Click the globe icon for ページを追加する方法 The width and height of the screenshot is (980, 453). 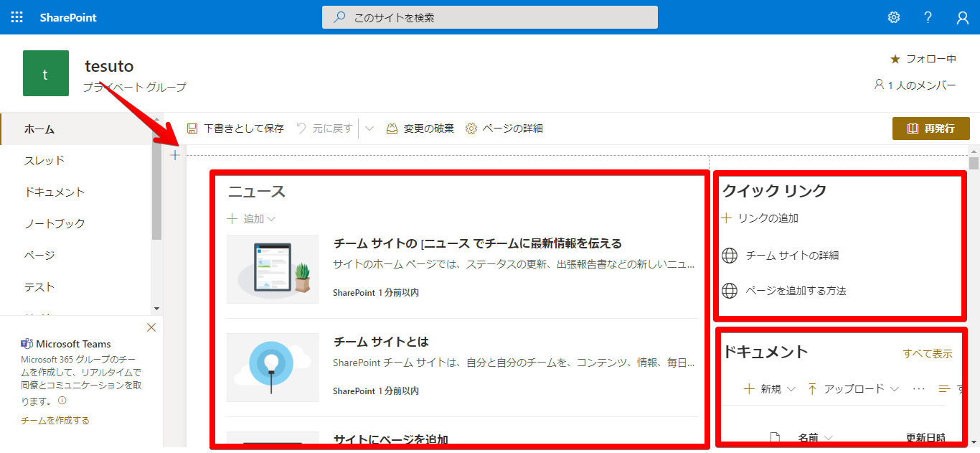coord(730,291)
